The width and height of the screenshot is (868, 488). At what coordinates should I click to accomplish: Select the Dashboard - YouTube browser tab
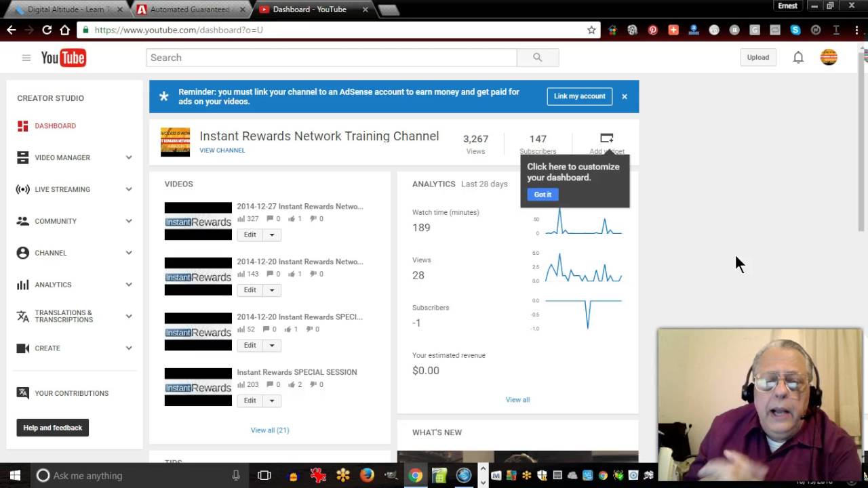pos(310,9)
